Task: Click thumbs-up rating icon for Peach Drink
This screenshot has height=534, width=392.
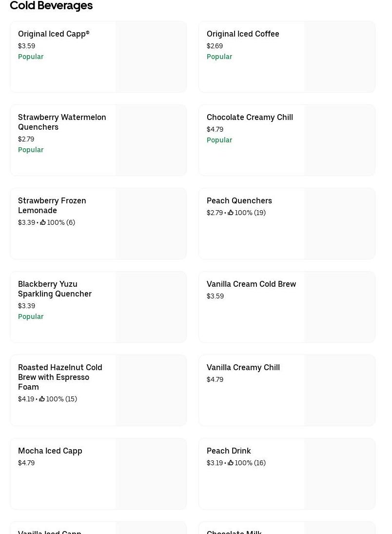Action: 231,463
